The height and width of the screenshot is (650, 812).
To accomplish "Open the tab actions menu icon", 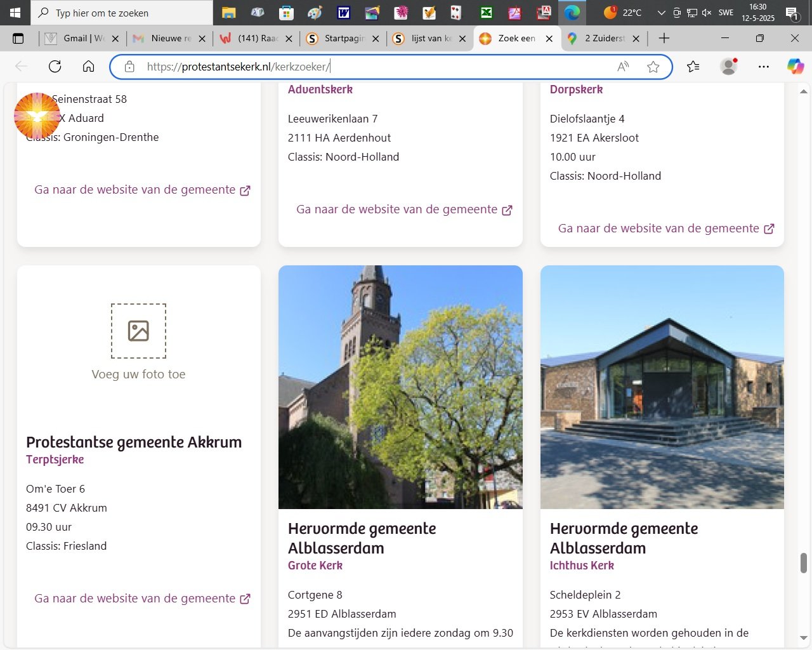I will (x=18, y=39).
